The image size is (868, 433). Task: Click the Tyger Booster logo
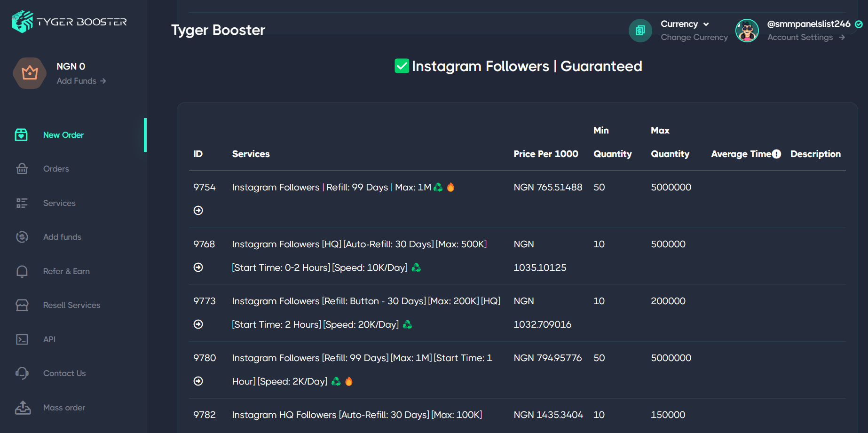click(69, 22)
